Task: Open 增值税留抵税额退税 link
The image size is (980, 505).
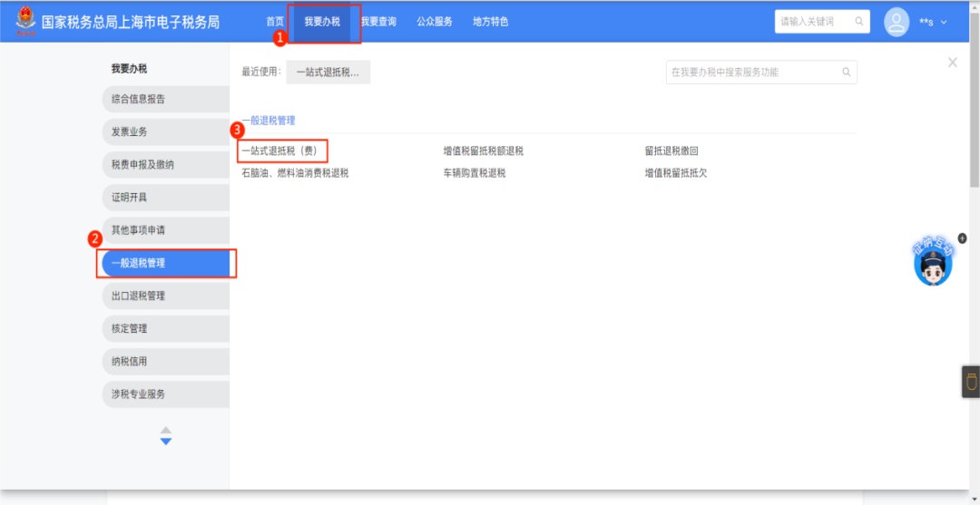Action: coord(483,151)
